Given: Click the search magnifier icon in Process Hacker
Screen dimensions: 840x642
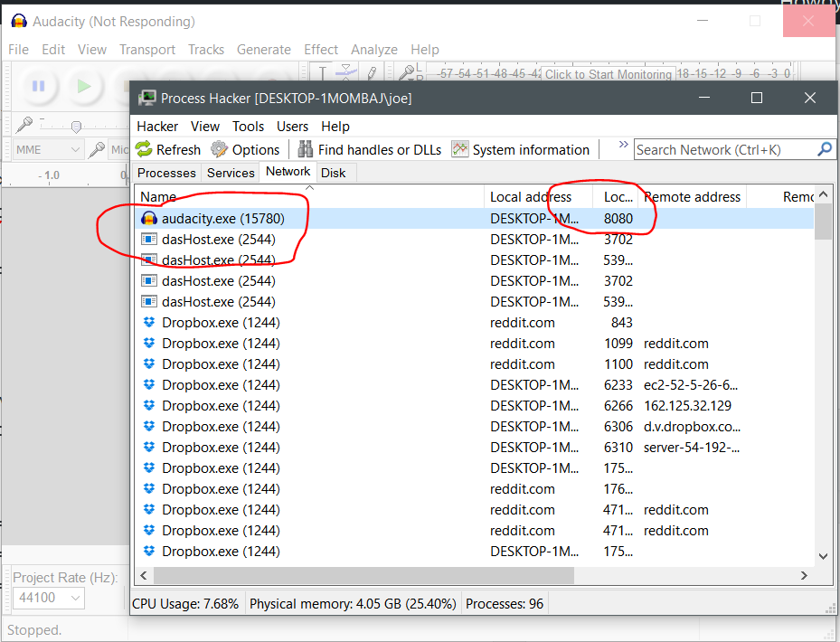Looking at the screenshot, I should 825,149.
